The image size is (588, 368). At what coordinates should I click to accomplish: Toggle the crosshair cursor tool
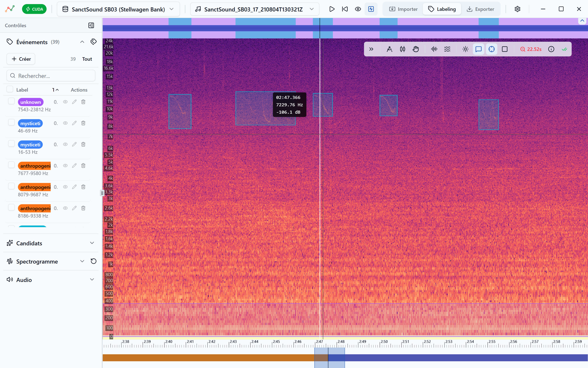492,49
